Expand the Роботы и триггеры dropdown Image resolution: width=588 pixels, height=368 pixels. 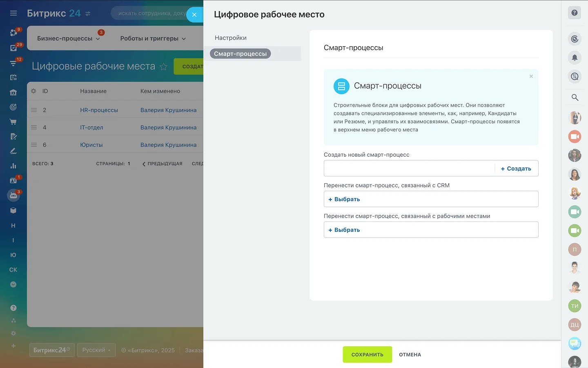point(153,38)
